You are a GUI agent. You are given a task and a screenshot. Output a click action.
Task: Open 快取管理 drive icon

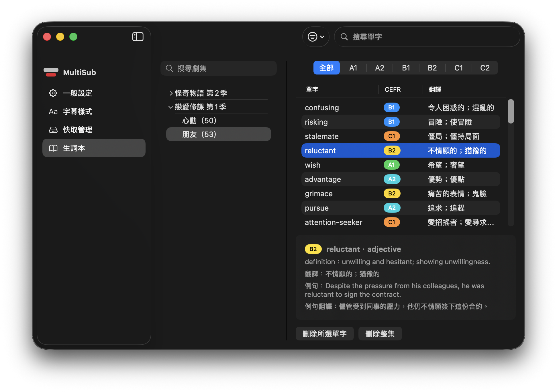pyautogui.click(x=53, y=130)
